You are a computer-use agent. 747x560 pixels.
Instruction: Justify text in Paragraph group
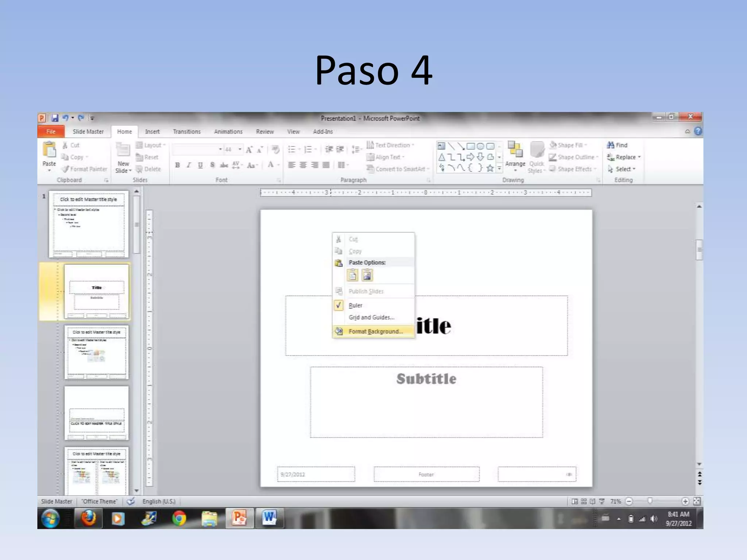click(326, 165)
